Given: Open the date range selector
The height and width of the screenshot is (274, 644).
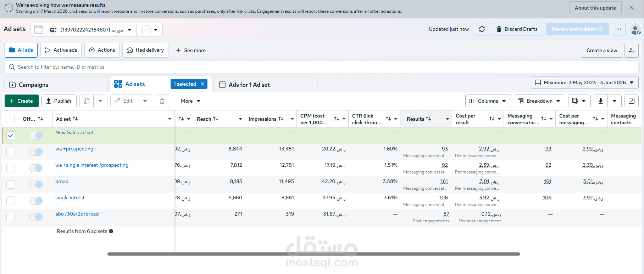Looking at the screenshot, I should click(x=584, y=82).
